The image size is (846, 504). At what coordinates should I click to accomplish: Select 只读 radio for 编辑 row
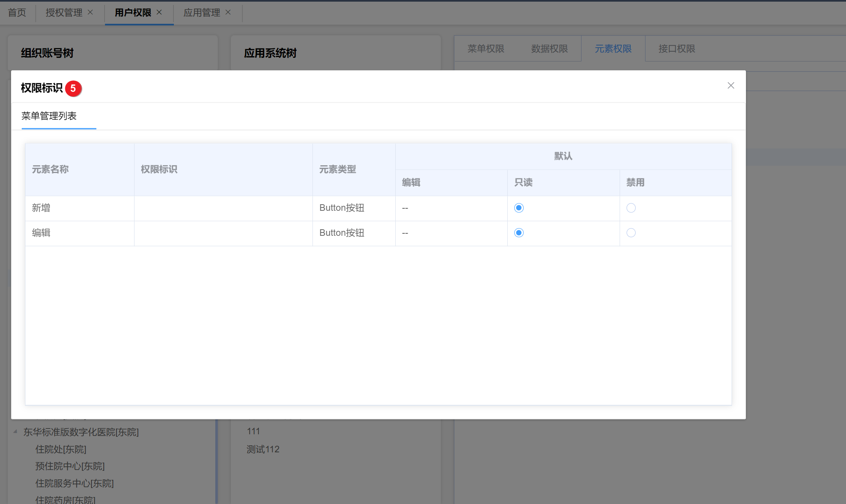[519, 233]
